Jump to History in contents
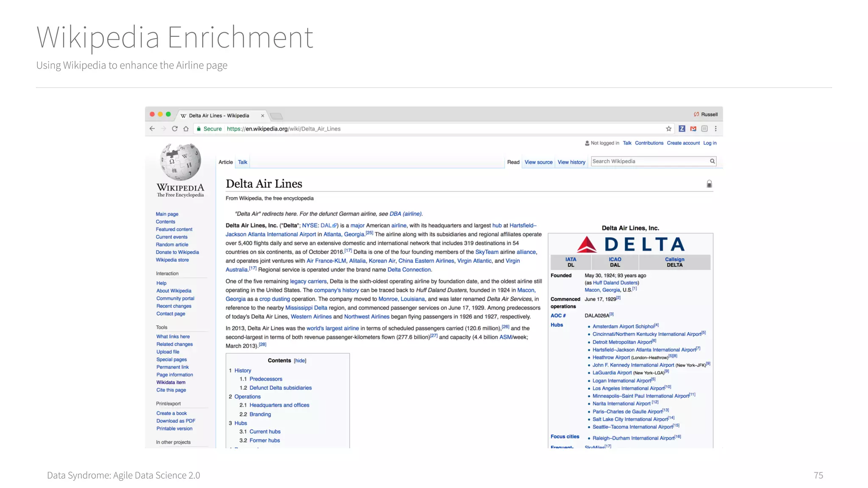 tap(243, 371)
